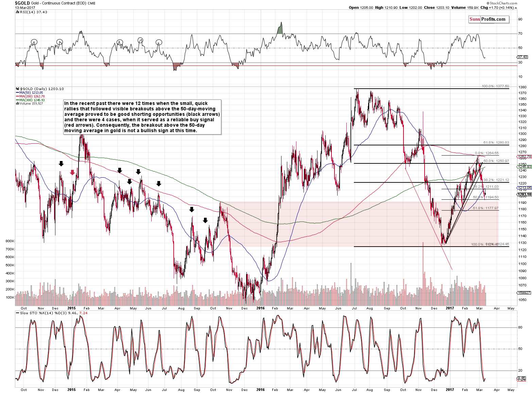This screenshot has height=393, width=532.
Task: Click the '50.0%: 1194.50' Fibonacci label
Action: tap(486, 197)
